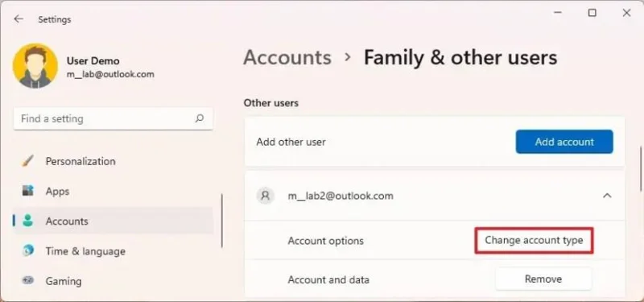Open Time & language settings
644x302 pixels.
(x=113, y=251)
